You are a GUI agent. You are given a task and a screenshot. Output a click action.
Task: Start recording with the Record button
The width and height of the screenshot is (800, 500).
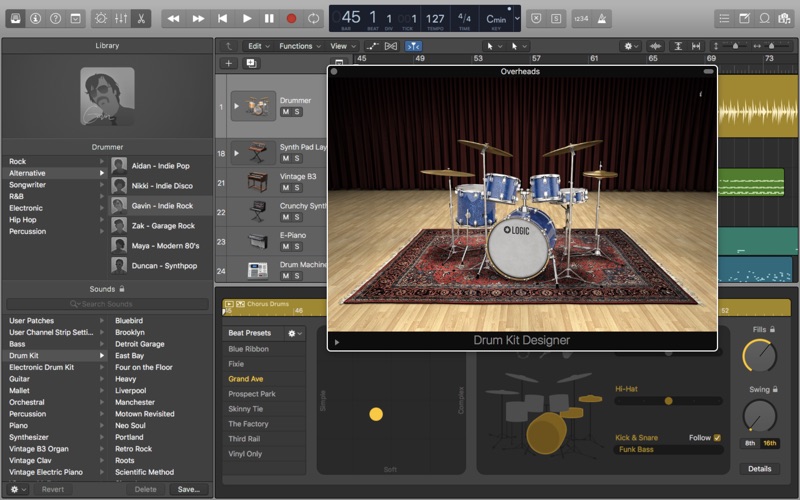coord(291,19)
